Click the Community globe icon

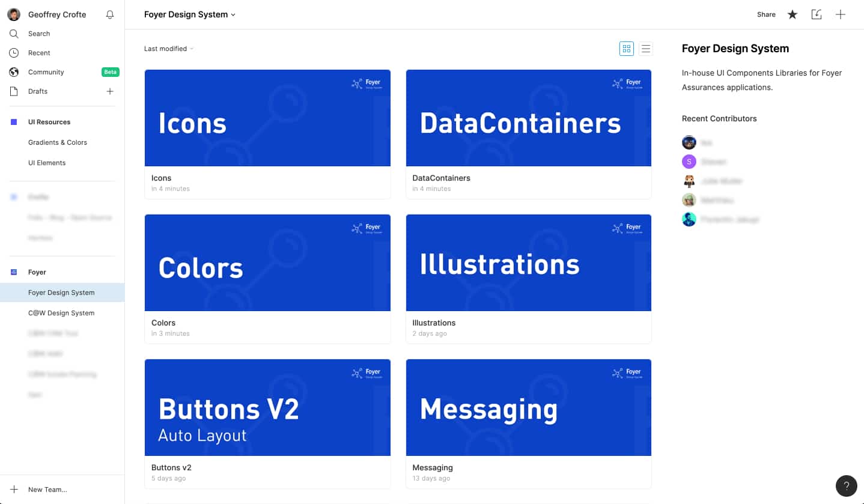tap(14, 72)
